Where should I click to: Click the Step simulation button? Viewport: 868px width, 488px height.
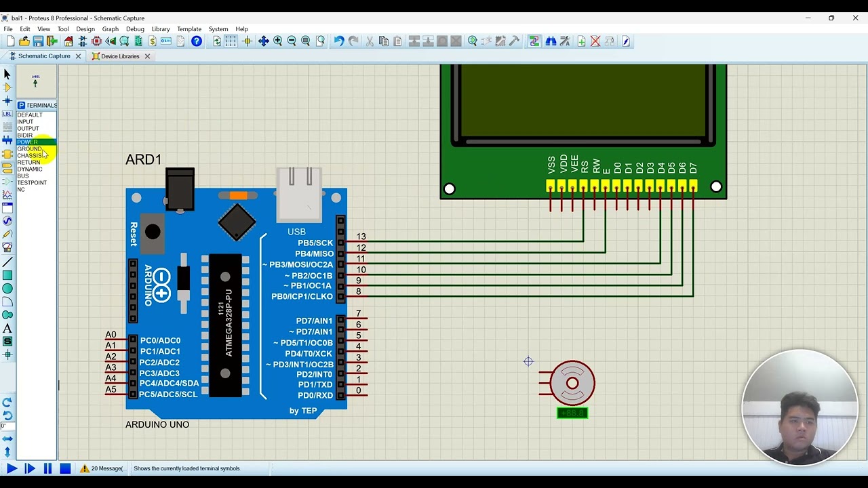29,468
